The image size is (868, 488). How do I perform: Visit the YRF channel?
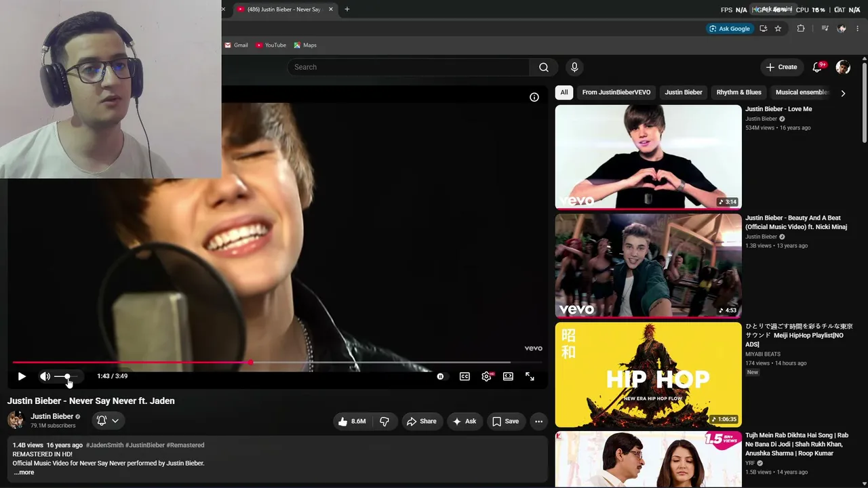pyautogui.click(x=750, y=463)
